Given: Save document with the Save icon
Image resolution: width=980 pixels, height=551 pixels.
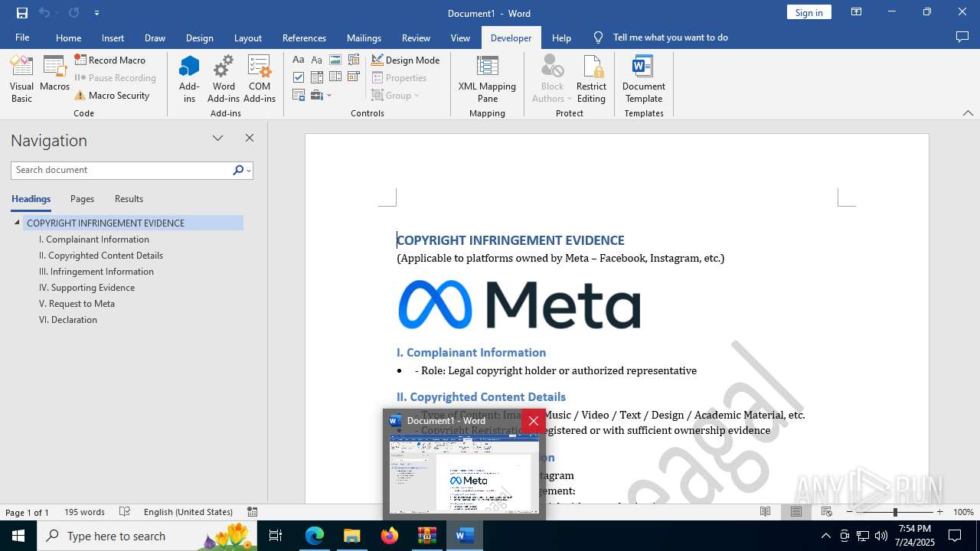Looking at the screenshot, I should tap(22, 13).
